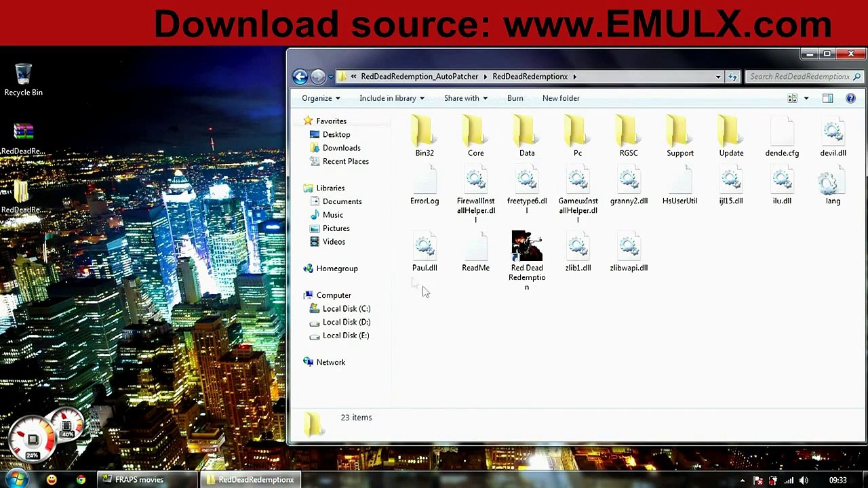
Task: Click the Burn toolbar button
Action: coord(515,98)
